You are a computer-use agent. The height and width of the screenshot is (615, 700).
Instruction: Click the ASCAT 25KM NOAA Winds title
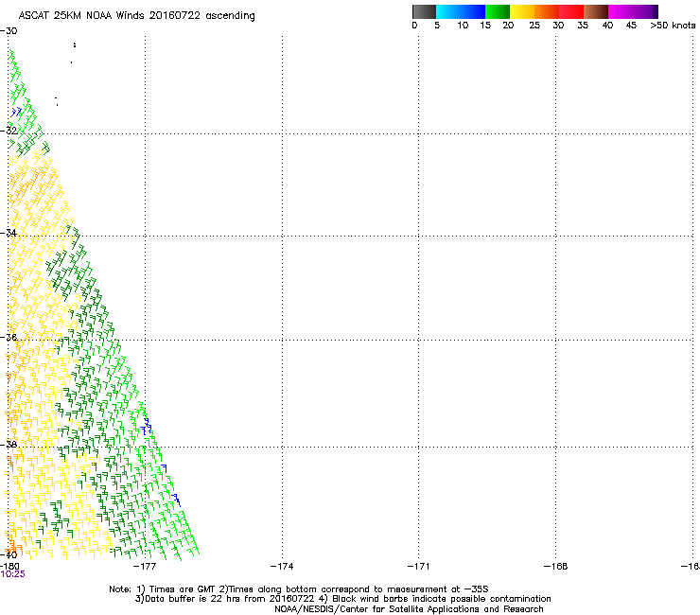pyautogui.click(x=136, y=16)
